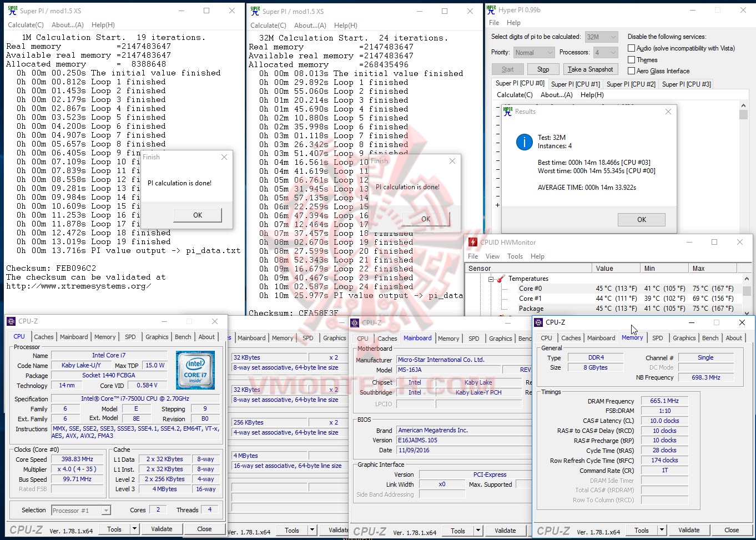
Task: Click the Sensor column header in HWMonitor
Action: [x=529, y=268]
